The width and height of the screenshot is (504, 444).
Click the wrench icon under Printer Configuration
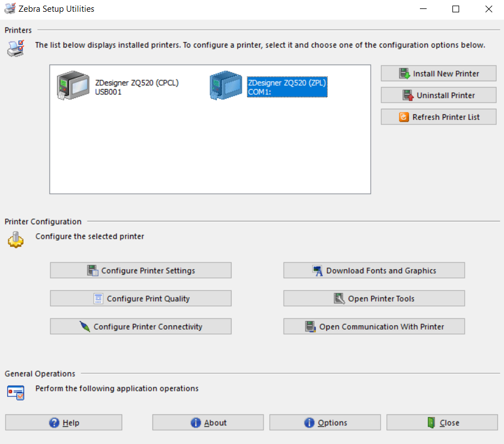(x=15, y=240)
